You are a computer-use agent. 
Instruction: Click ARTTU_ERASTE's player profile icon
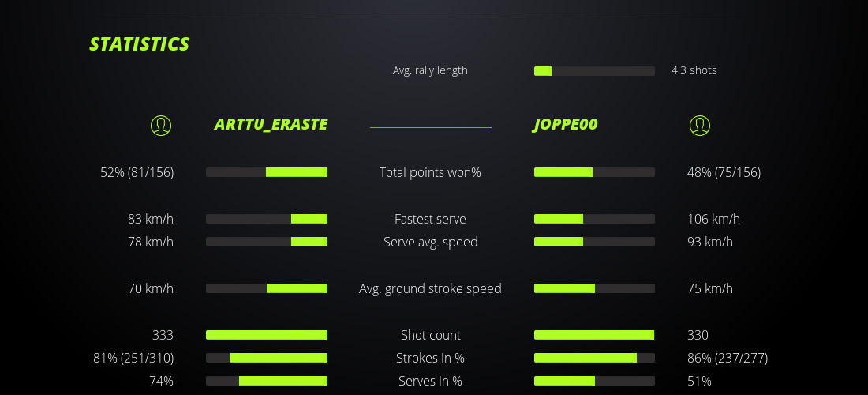tap(161, 125)
